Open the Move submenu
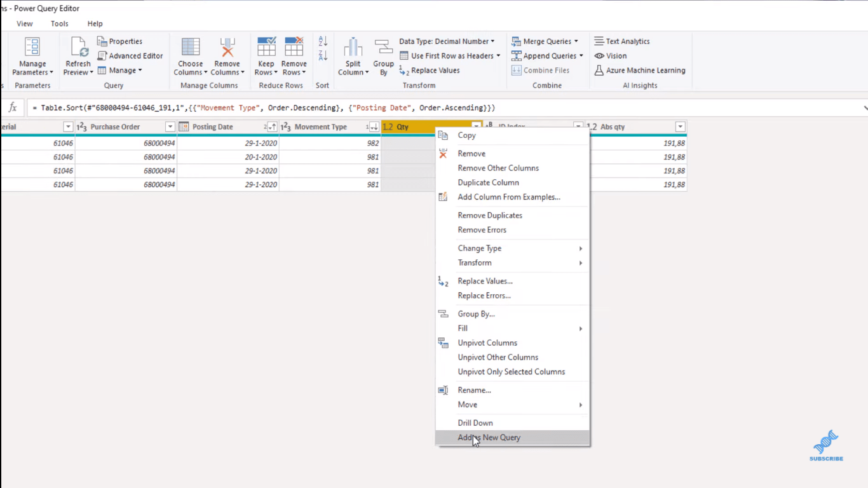This screenshot has width=868, height=488. click(513, 405)
